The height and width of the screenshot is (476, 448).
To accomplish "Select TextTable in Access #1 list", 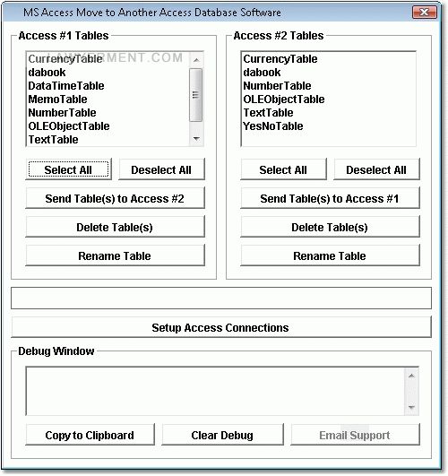I will click(x=108, y=139).
